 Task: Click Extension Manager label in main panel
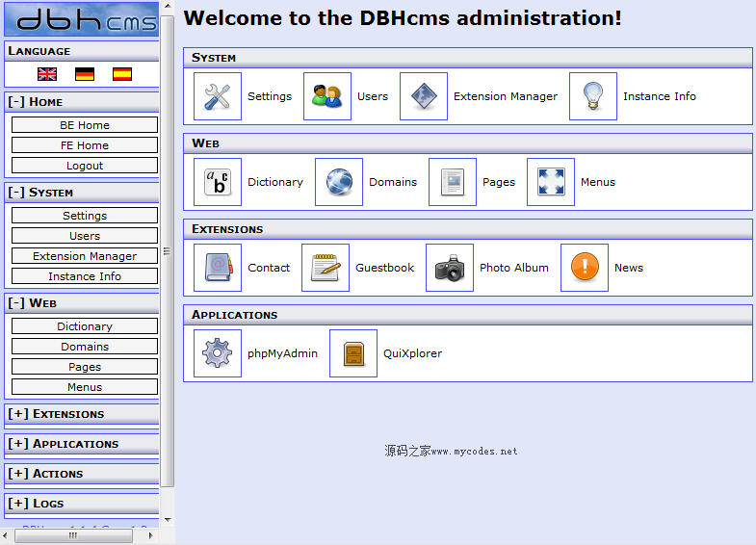(506, 97)
